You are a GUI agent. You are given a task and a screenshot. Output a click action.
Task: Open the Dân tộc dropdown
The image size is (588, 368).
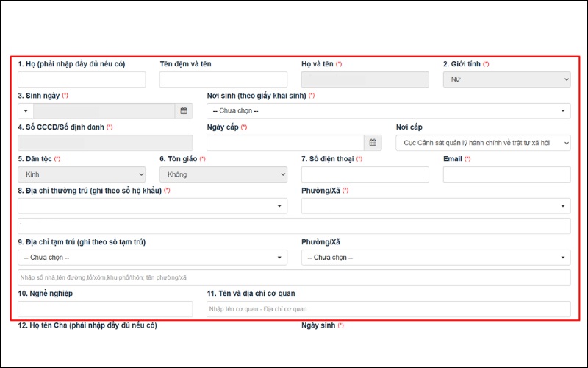[82, 174]
